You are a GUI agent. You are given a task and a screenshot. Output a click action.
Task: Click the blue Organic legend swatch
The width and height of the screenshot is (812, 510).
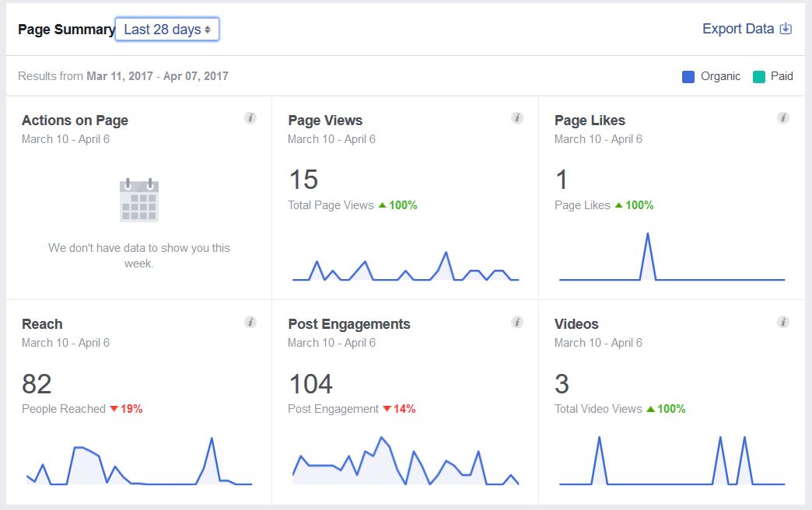pos(688,77)
